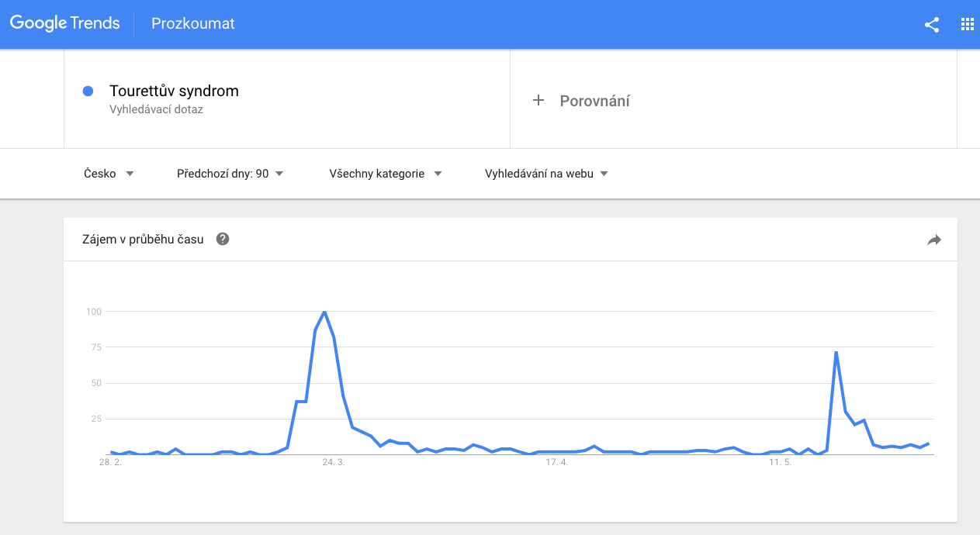Expand the Všechny kategorie dropdown

click(x=386, y=174)
